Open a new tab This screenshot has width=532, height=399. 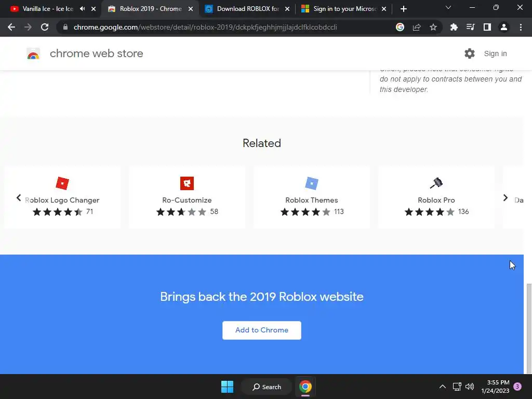[x=403, y=9]
